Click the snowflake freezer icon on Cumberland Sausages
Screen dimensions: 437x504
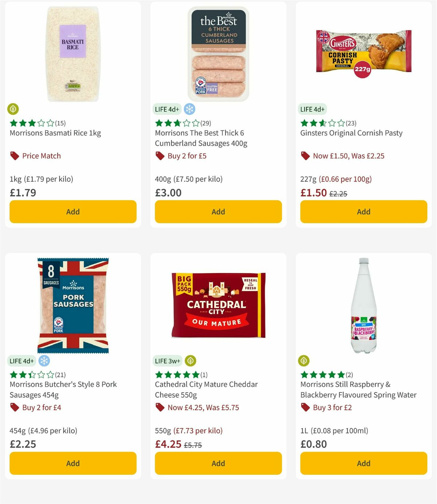(x=189, y=109)
